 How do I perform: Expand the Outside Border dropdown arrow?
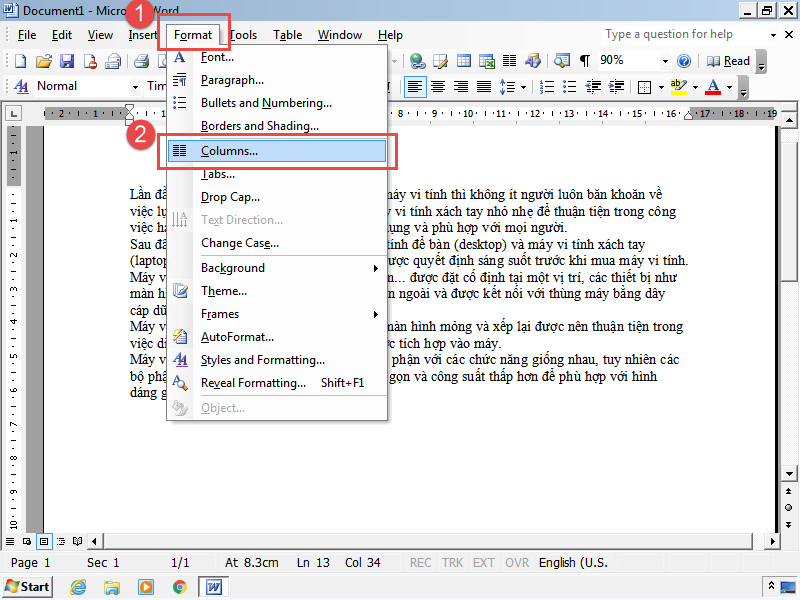(x=661, y=88)
